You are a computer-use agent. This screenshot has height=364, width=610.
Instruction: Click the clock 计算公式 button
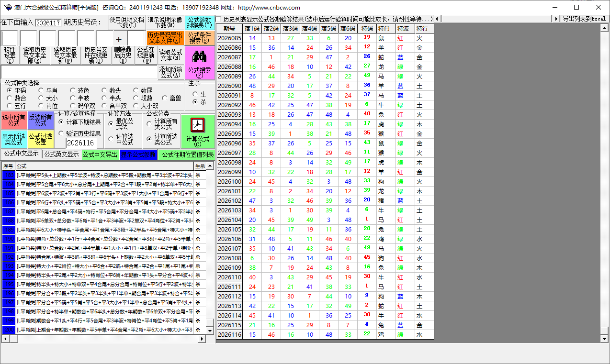click(197, 131)
